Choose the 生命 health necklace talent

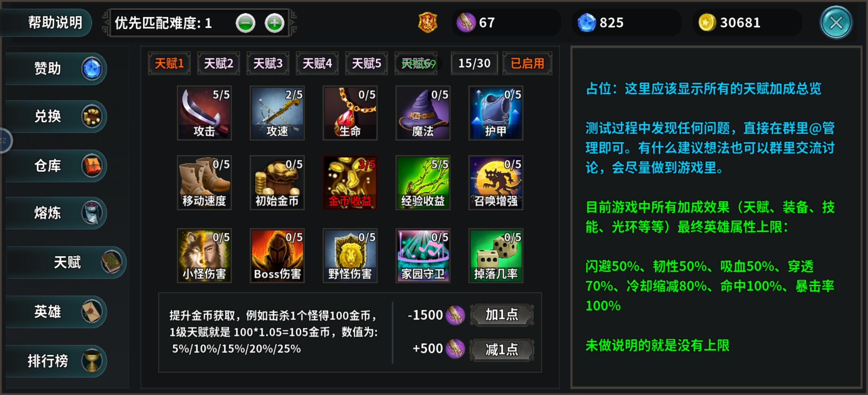point(350,113)
